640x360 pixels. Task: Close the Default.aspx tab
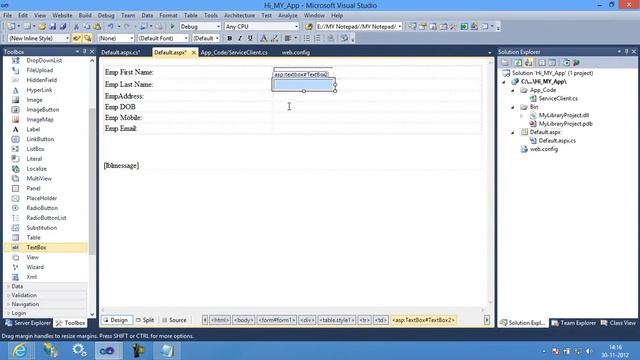point(194,53)
